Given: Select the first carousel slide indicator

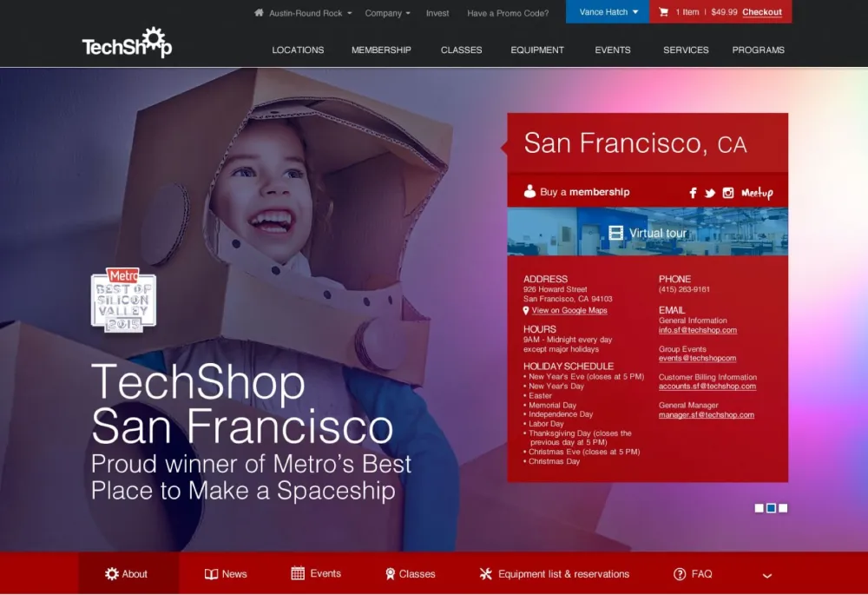Looking at the screenshot, I should point(759,508).
